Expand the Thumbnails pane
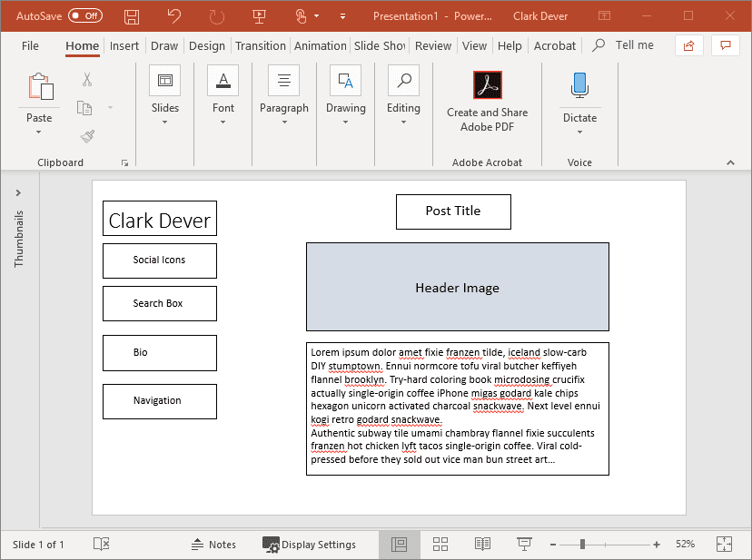 (x=18, y=192)
